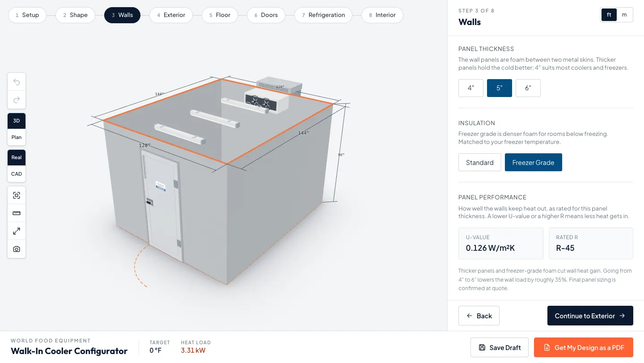Choose 5" panel thickness
This screenshot has width=644, height=363.
click(500, 88)
